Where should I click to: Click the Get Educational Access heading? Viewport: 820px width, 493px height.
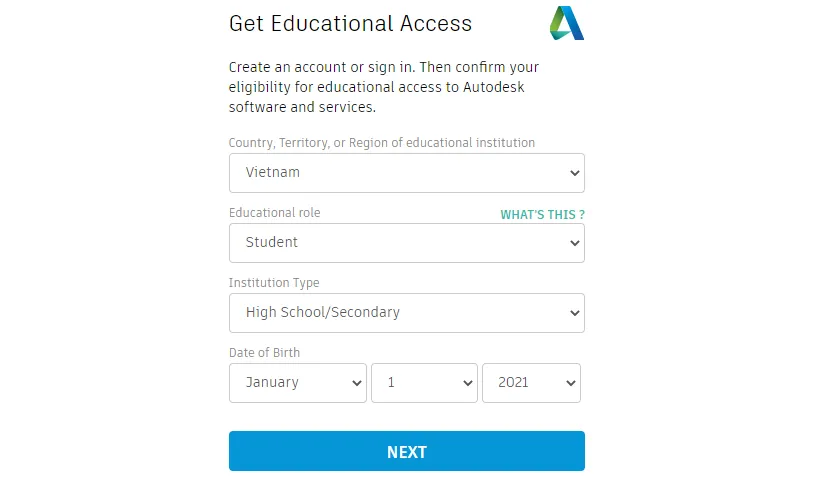click(x=350, y=24)
